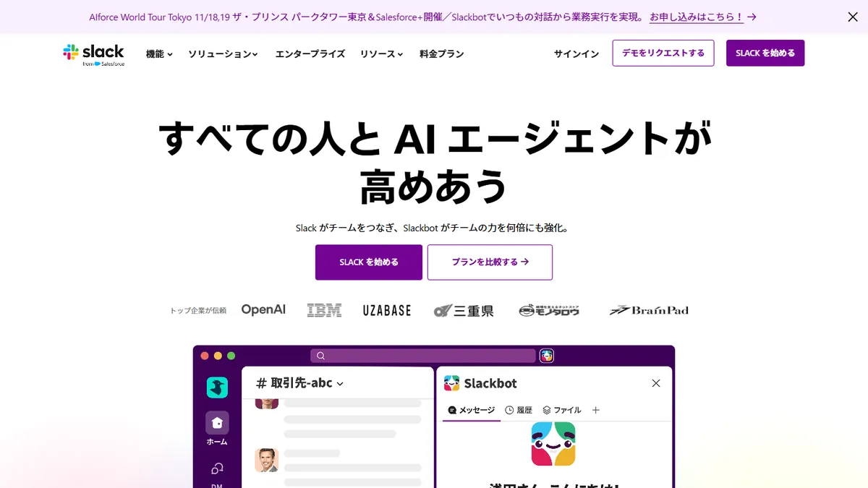Click the 三重県 logo
This screenshot has height=488, width=868.
[464, 311]
